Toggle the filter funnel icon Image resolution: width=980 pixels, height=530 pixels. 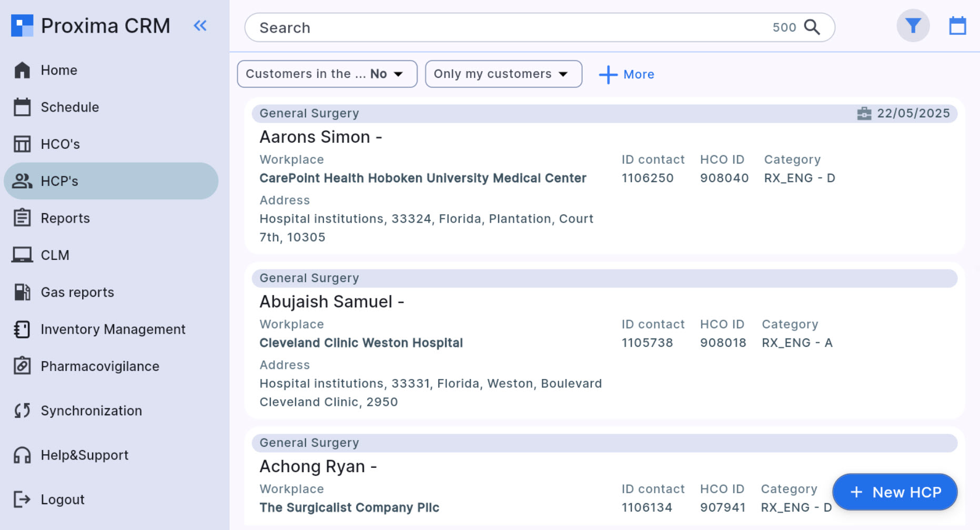[x=913, y=26]
